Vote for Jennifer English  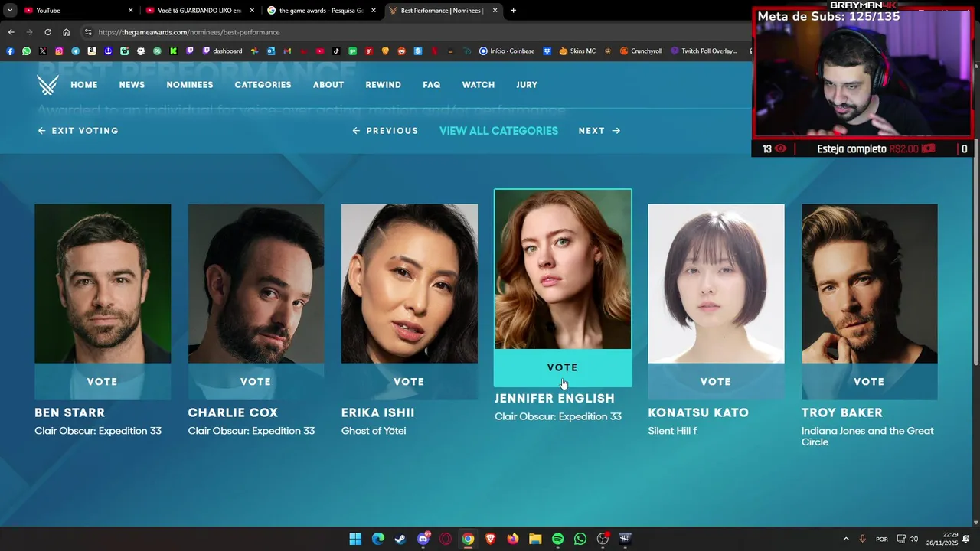(563, 368)
